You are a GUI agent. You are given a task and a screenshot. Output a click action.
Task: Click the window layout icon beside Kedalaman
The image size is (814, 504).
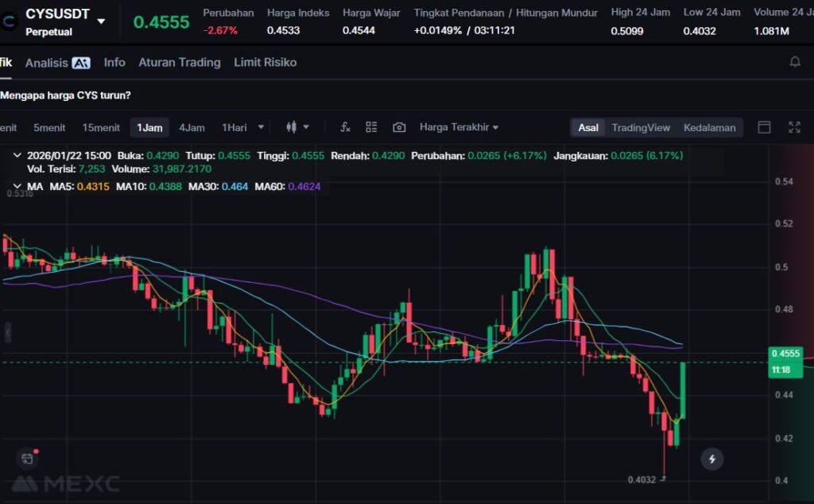(764, 127)
